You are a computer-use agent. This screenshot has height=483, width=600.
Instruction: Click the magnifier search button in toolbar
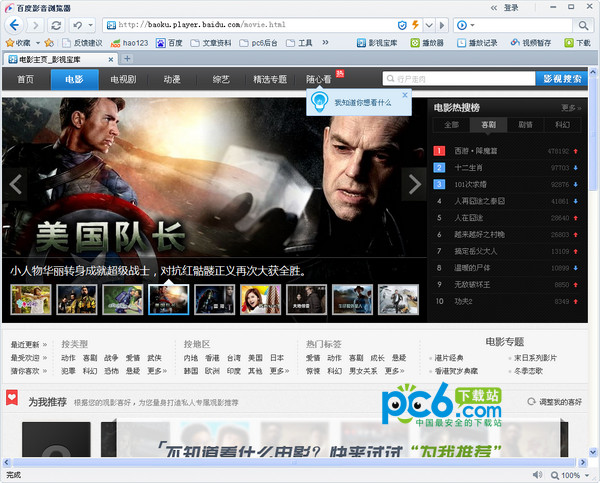tap(583, 25)
